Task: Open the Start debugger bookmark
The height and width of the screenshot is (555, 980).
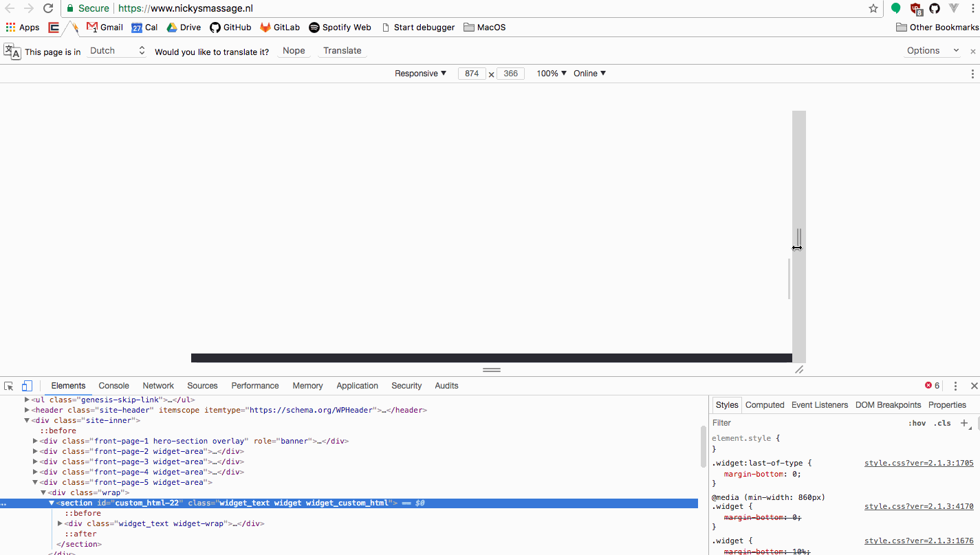Action: coord(418,28)
